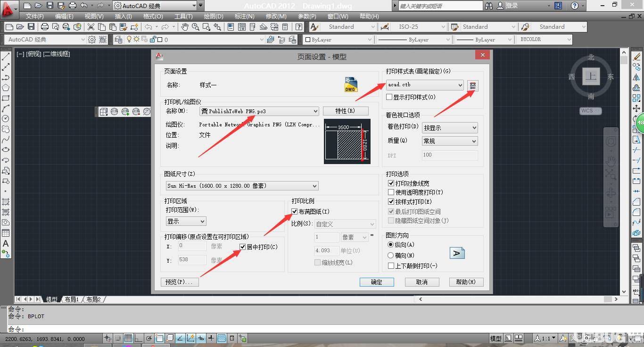644x347 pixels.
Task: Click the Match Properties brush icon
Action: (x=124, y=27)
